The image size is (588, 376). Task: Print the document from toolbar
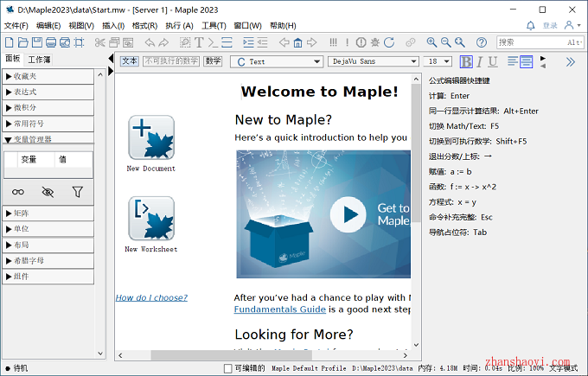[51, 42]
